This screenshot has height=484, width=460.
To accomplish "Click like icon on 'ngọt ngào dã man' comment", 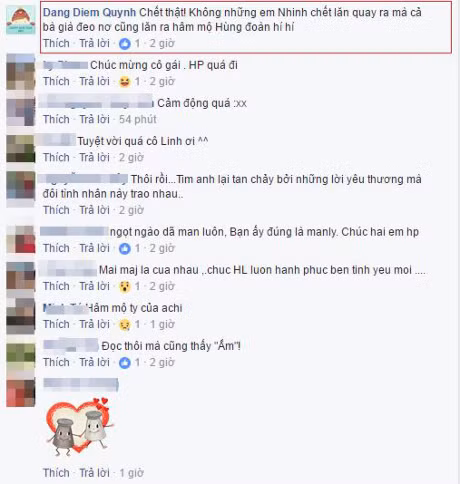I will pyautogui.click(x=125, y=249).
